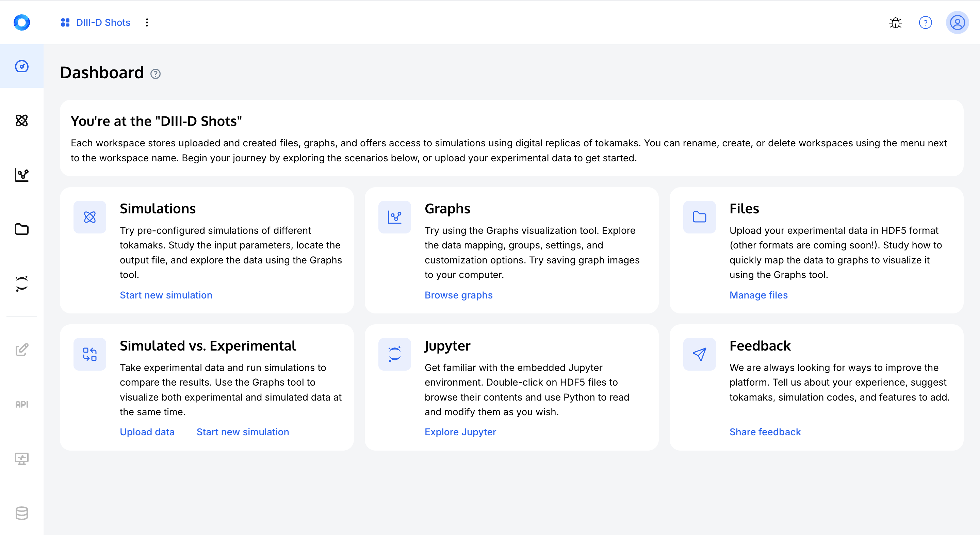Open the DIII-D Shots workspace selector
The height and width of the screenshot is (535, 980).
96,22
